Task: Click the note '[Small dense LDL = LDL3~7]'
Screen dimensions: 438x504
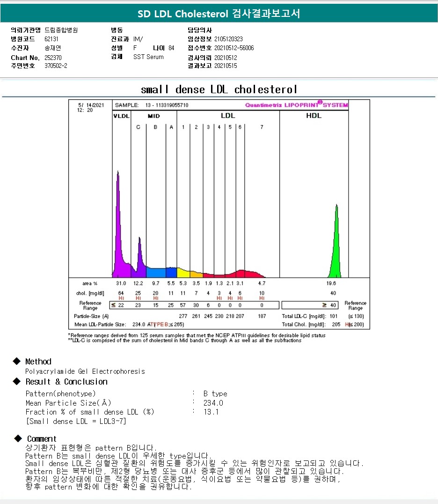Action: pos(76,421)
